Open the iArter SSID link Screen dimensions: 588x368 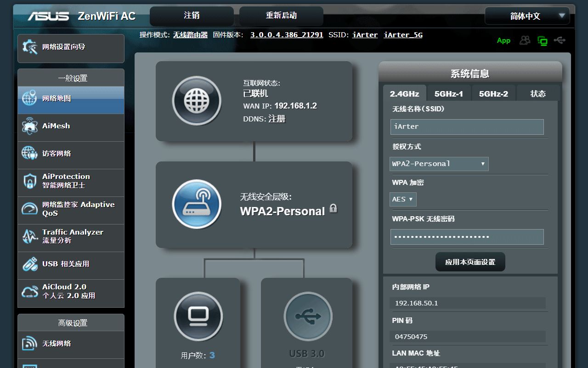tap(365, 35)
